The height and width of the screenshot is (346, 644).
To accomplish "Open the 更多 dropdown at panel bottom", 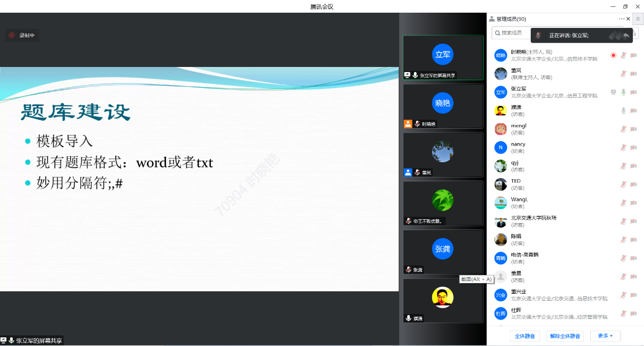I will (605, 336).
